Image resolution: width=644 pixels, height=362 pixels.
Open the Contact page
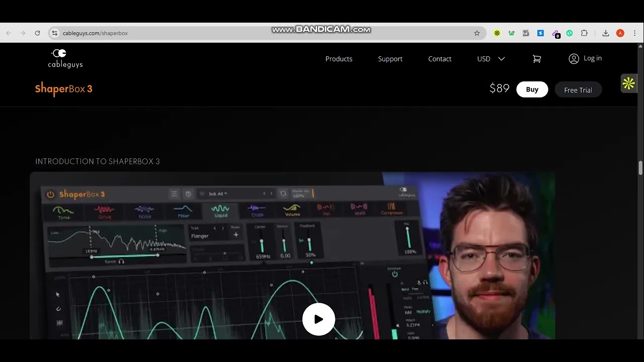pos(440,59)
